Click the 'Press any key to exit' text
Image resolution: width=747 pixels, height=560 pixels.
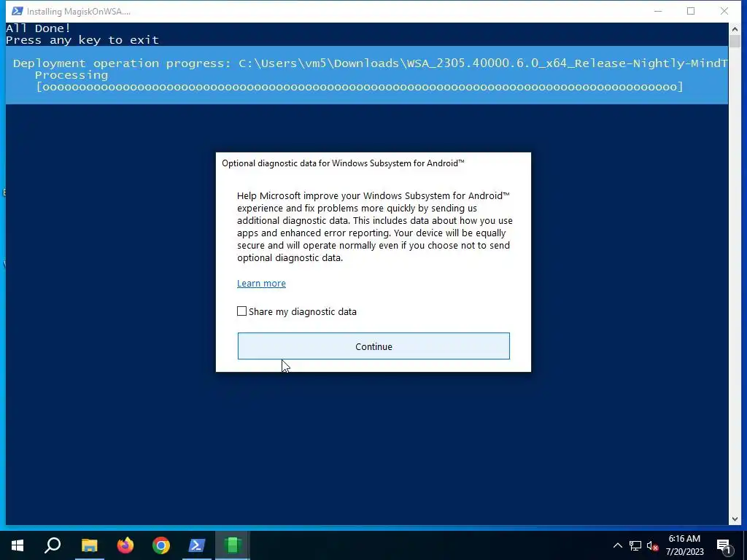pyautogui.click(x=82, y=40)
